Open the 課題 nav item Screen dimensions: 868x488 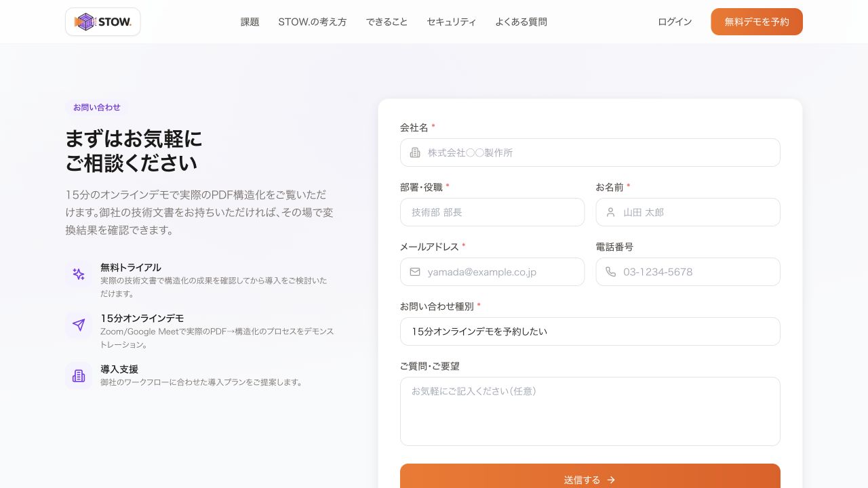pos(250,22)
